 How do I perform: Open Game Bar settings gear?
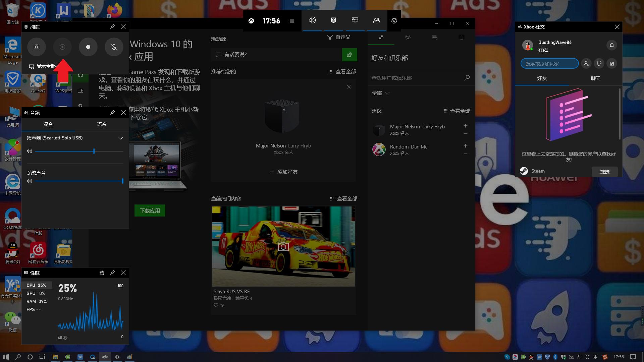click(x=394, y=21)
